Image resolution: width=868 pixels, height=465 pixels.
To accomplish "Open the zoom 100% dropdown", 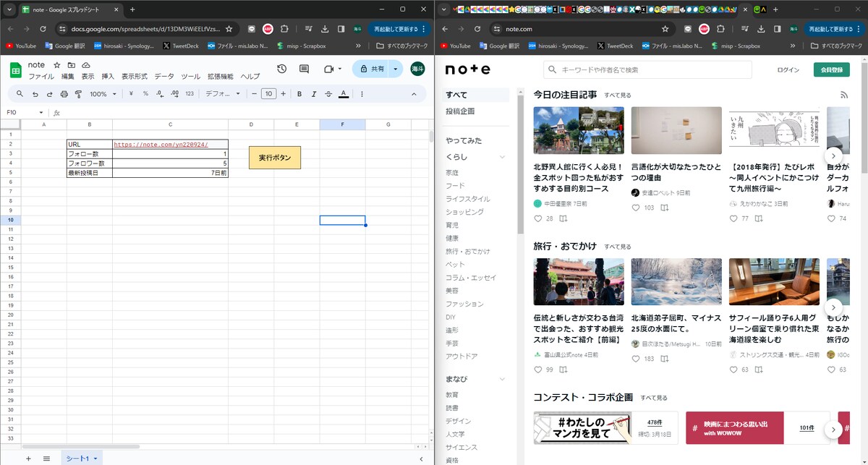I will click(104, 94).
